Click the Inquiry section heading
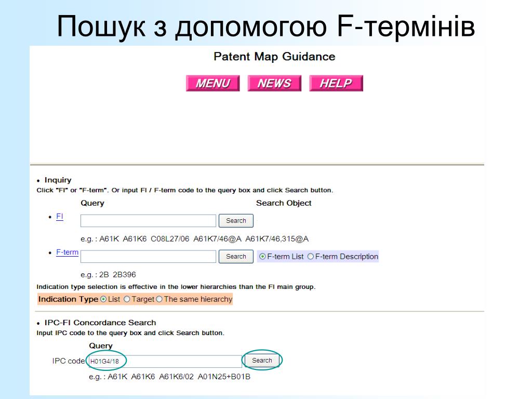Viewport: 532px width, 399px height. tap(58, 180)
